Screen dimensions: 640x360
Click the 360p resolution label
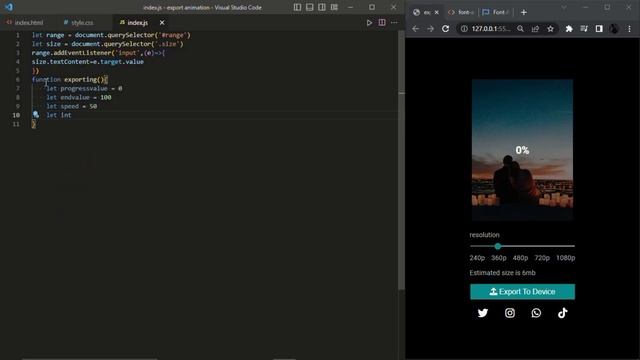498,258
